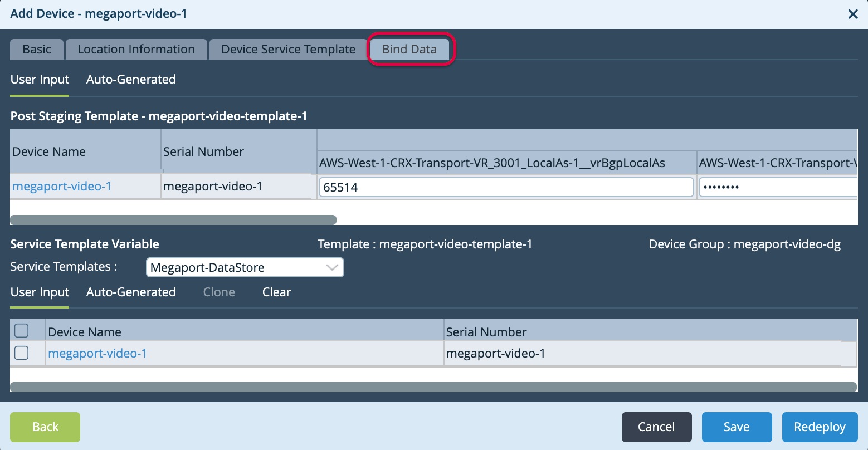The height and width of the screenshot is (450, 868).
Task: Stay on the Bind Data tab
Action: [410, 49]
